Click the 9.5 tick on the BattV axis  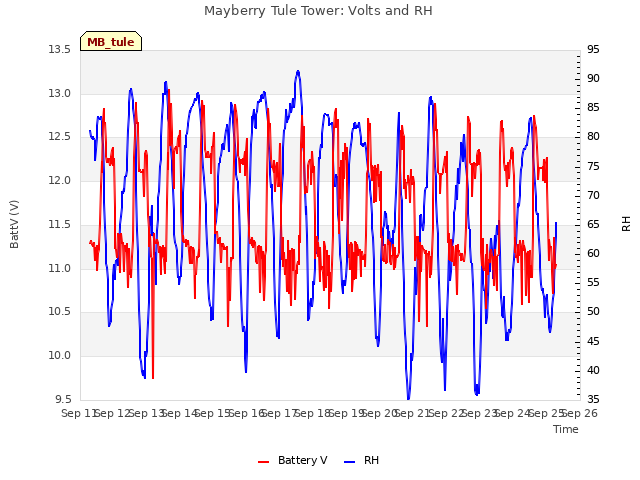pos(62,399)
